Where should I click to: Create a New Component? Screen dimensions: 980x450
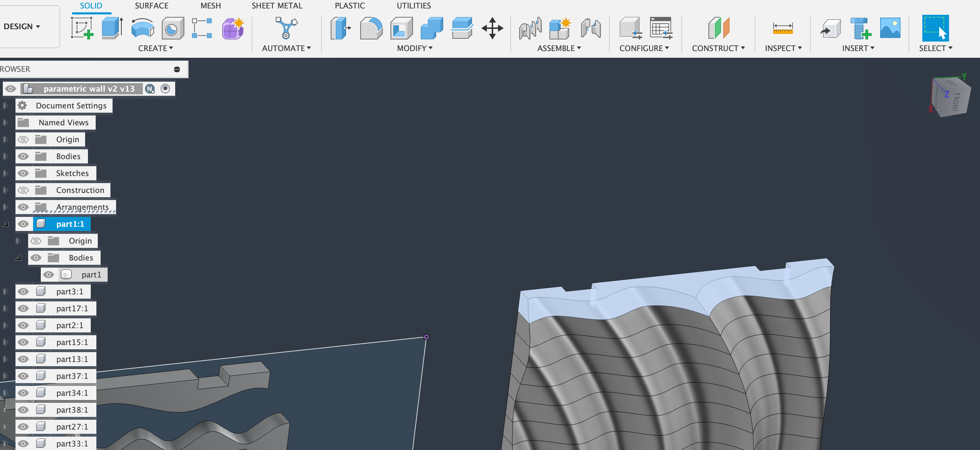pyautogui.click(x=560, y=28)
